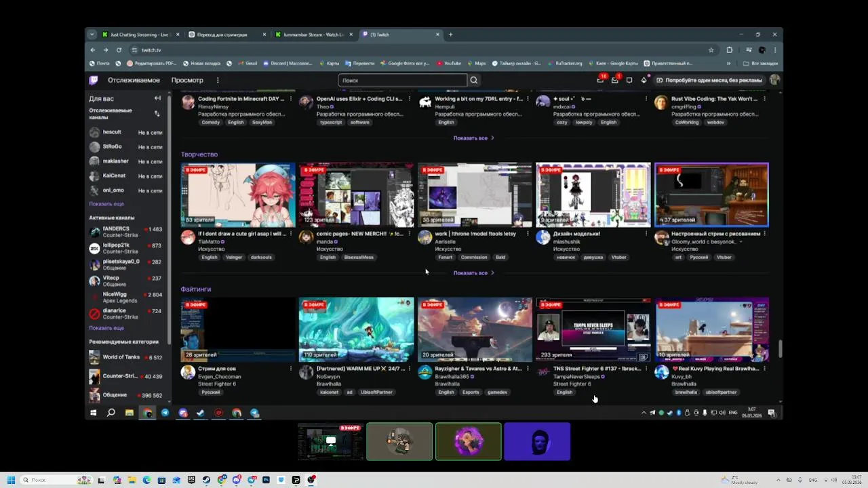Open options for TiaMatto stream card
The width and height of the screenshot is (868, 488).
tap(291, 234)
